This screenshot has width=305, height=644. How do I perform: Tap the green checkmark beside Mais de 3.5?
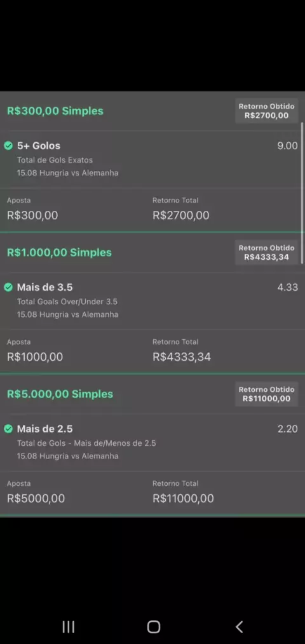point(8,288)
